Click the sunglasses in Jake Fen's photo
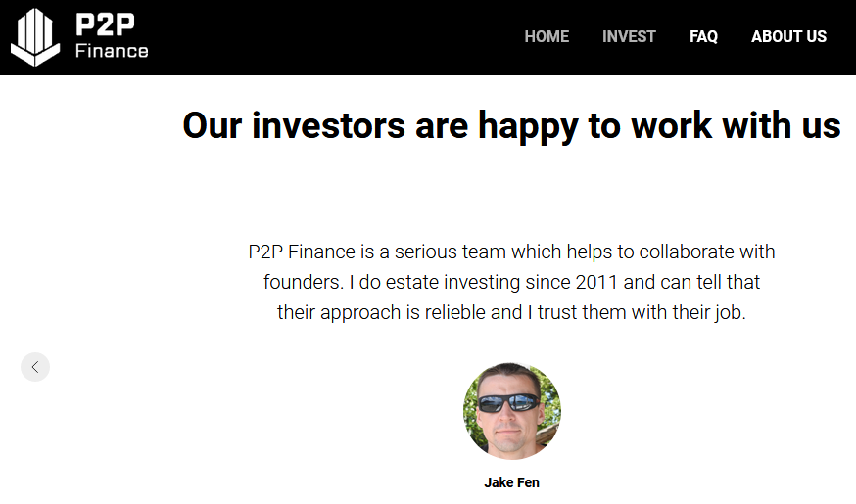This screenshot has width=856, height=504. [507, 401]
